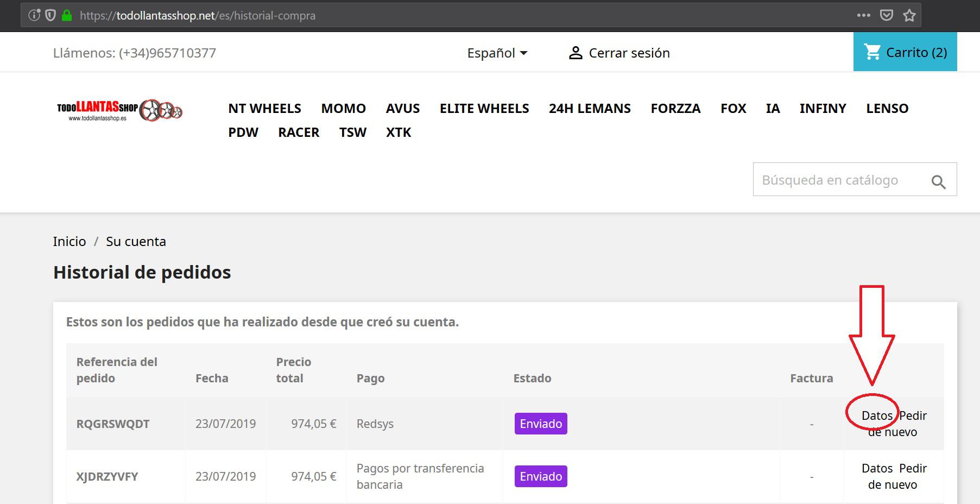Go to 24H LEMANS category

[589, 108]
